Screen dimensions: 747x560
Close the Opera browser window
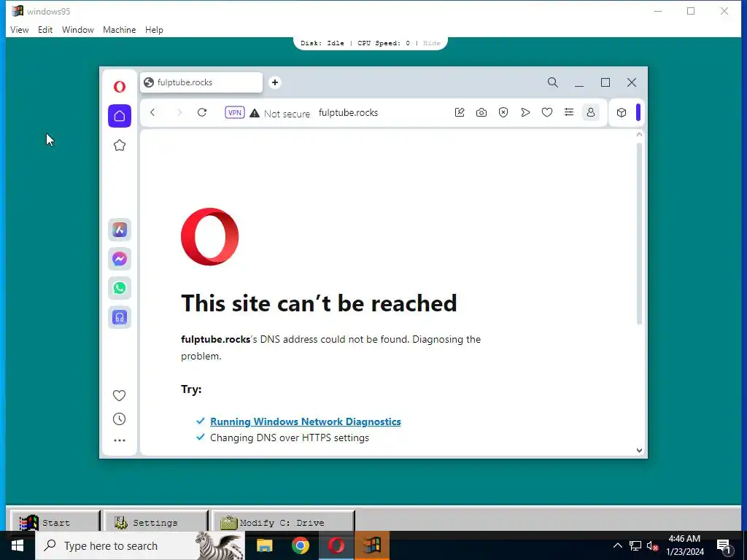pyautogui.click(x=632, y=82)
